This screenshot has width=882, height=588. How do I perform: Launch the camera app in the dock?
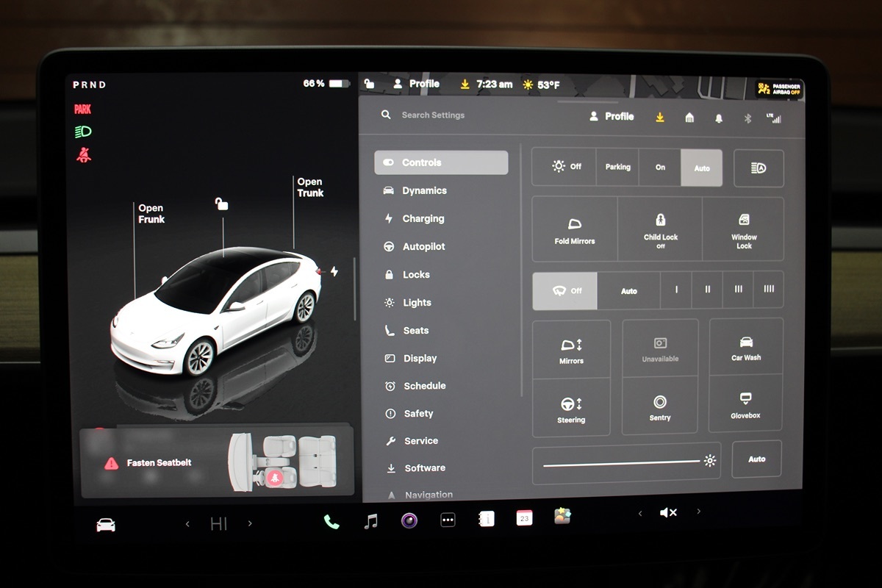point(409,520)
